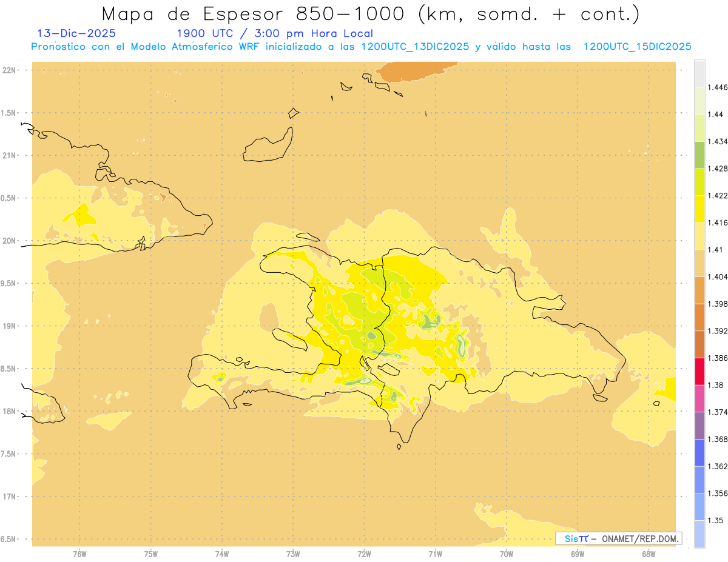Click the palest blue swatch below 1.35

pos(699,534)
